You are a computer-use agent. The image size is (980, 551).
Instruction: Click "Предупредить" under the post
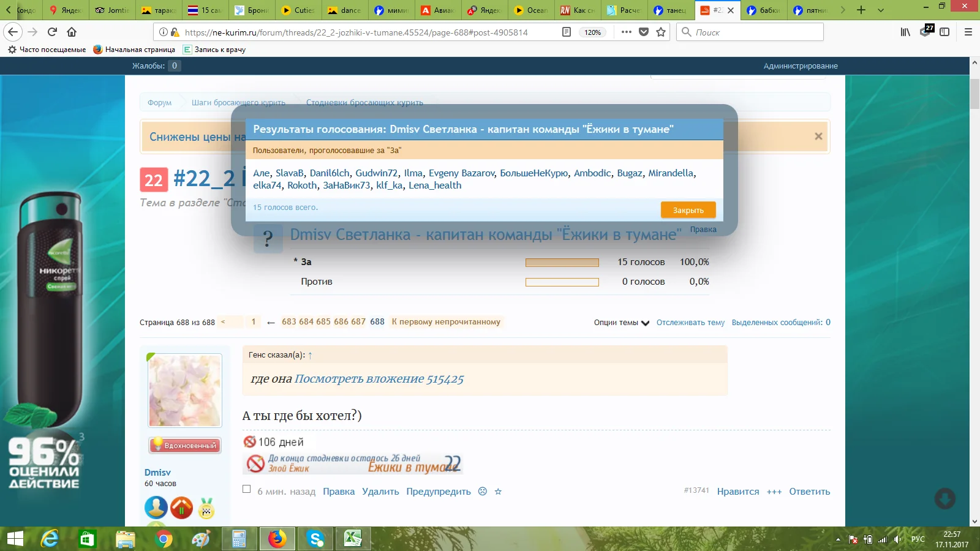coord(439,492)
